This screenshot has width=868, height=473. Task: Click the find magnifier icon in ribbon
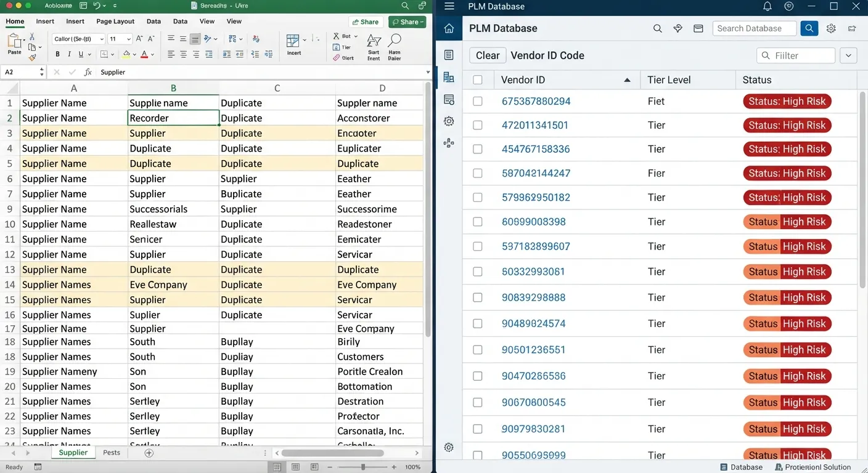pos(395,41)
